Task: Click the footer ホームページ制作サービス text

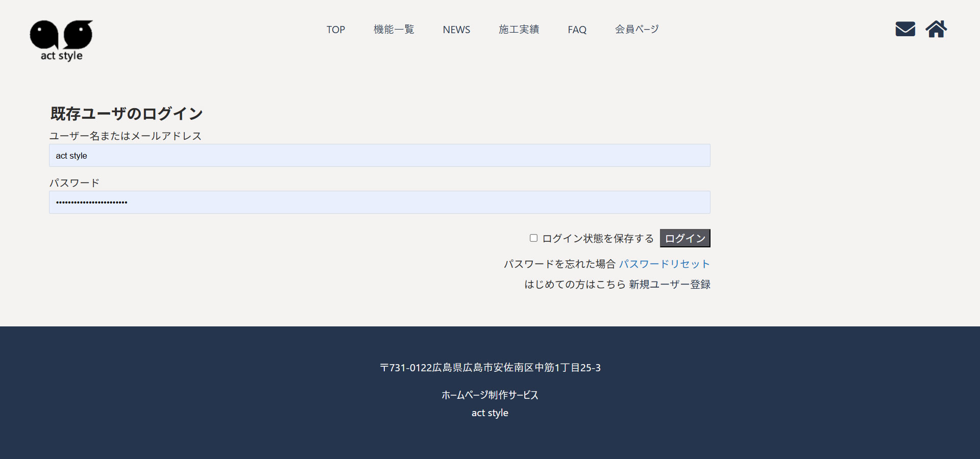Action: 490,395
